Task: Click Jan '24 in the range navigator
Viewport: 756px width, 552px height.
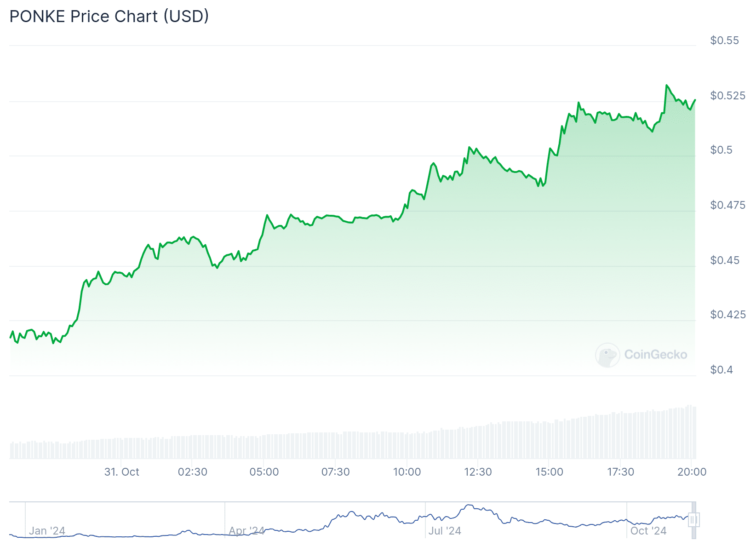Action: click(47, 531)
